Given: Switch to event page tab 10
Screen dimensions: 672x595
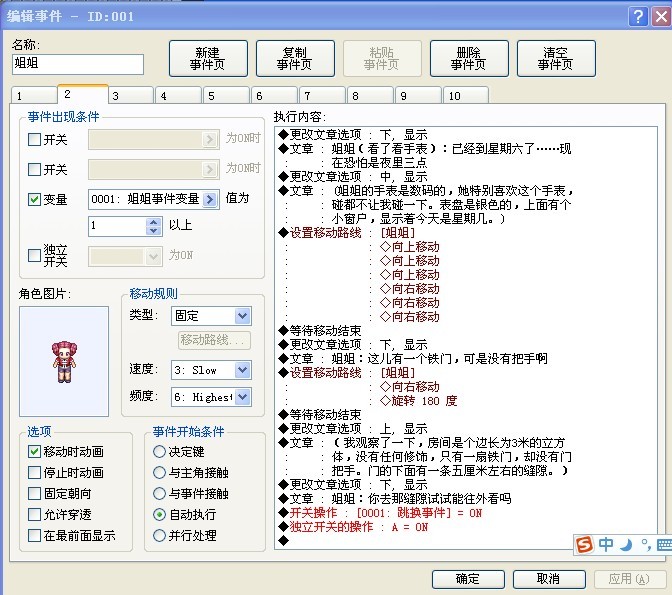Looking at the screenshot, I should [x=466, y=96].
